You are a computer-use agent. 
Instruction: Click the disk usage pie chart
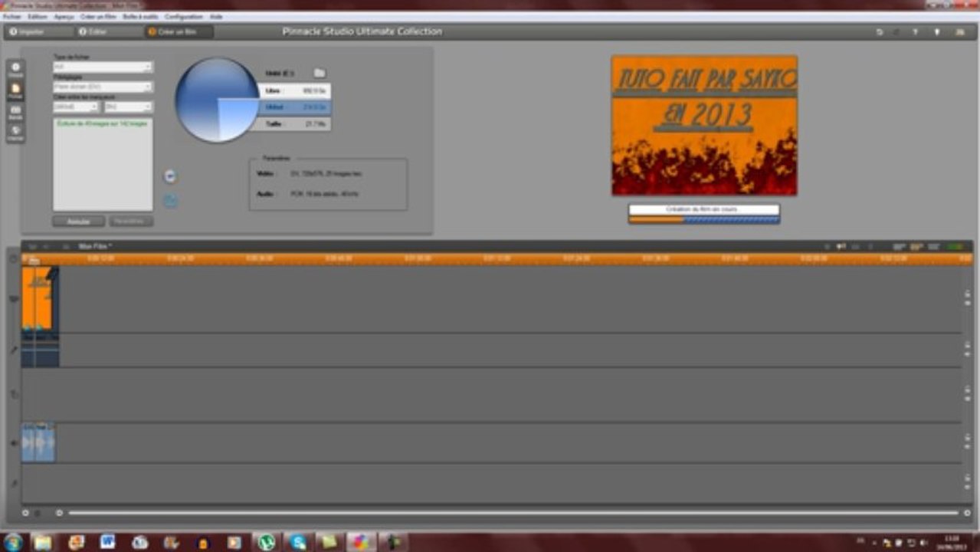217,100
